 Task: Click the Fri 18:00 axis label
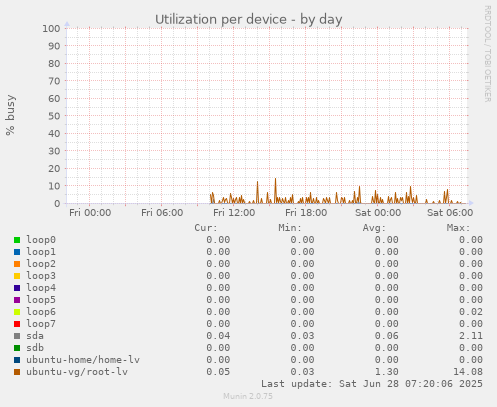[306, 213]
